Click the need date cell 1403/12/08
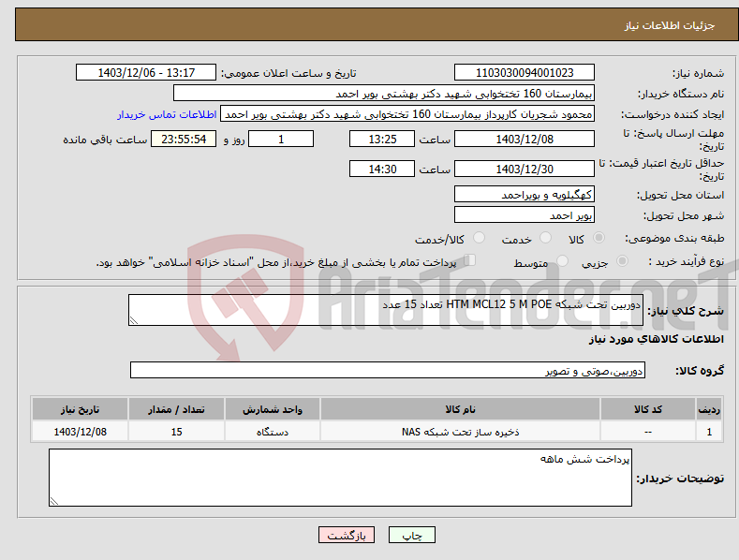Image resolution: width=739 pixels, height=560 pixels. pyautogui.click(x=80, y=432)
